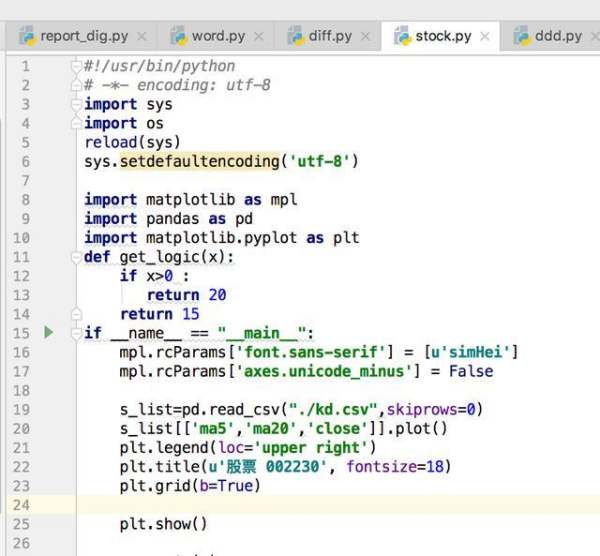Click 'return 15' on line 14
The width and height of the screenshot is (600, 556).
(160, 314)
